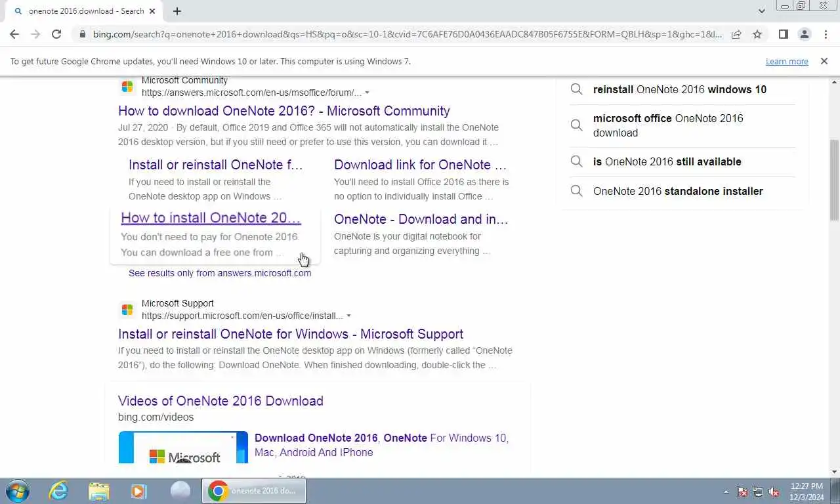Bookmark this page with star icon

pos(757,34)
